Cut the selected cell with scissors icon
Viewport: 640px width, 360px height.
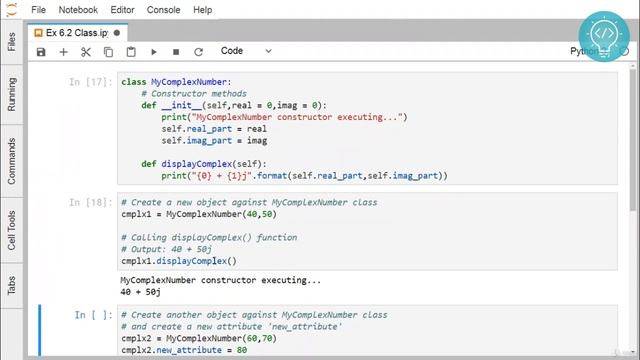click(x=86, y=52)
